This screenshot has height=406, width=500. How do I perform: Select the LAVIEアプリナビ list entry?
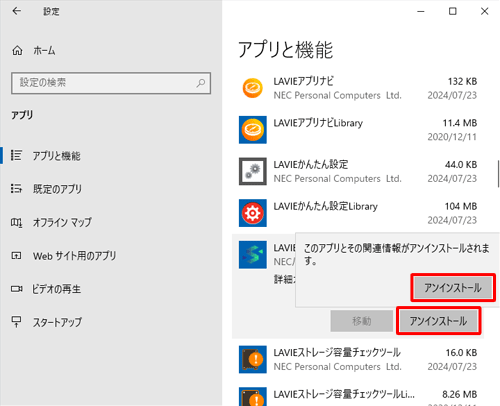coord(358,88)
